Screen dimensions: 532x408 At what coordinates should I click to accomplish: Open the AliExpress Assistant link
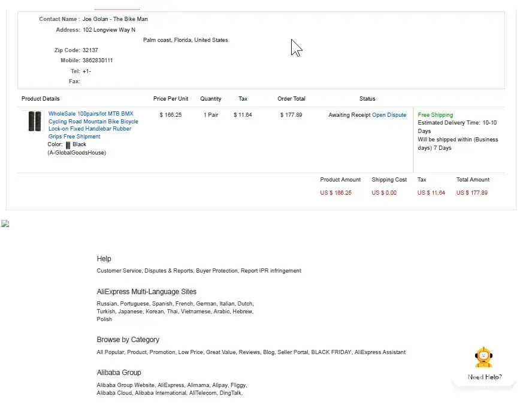pyautogui.click(x=380, y=352)
